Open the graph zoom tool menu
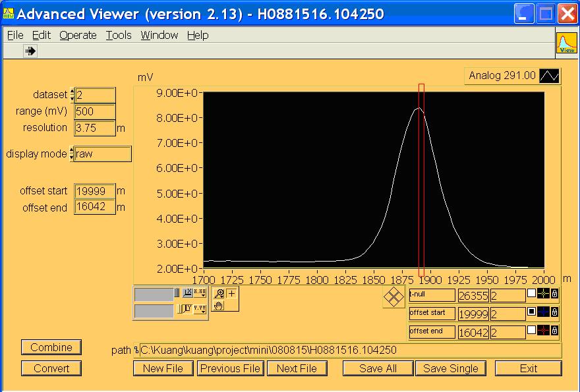 (219, 294)
